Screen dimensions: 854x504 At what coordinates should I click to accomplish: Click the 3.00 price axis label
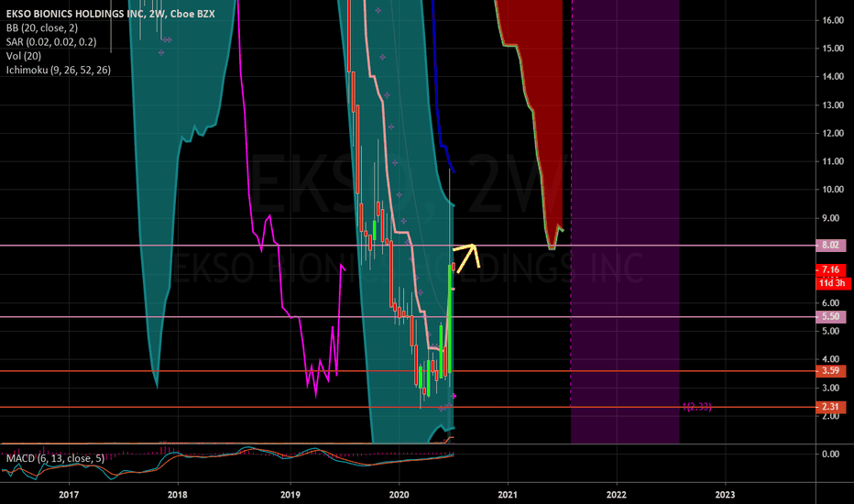coord(833,388)
